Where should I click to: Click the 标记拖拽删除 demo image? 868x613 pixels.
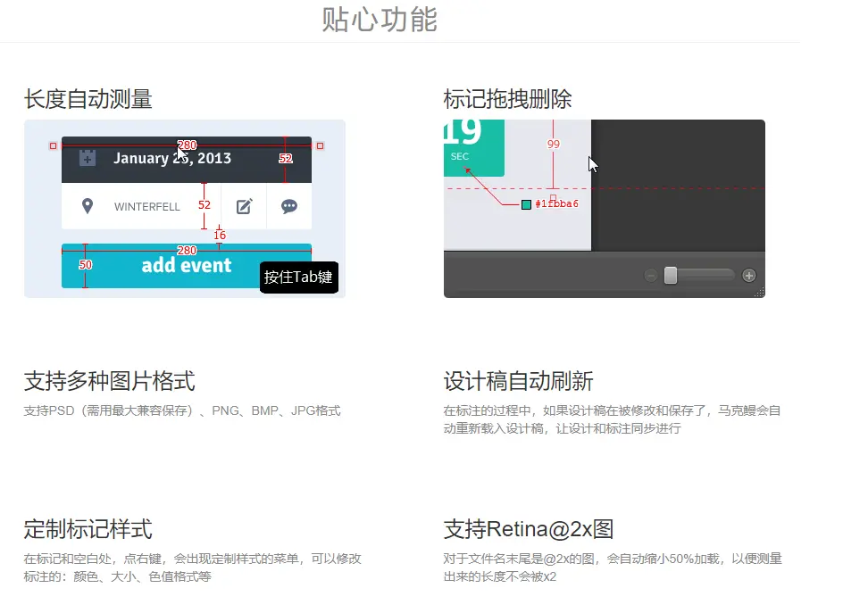point(605,209)
